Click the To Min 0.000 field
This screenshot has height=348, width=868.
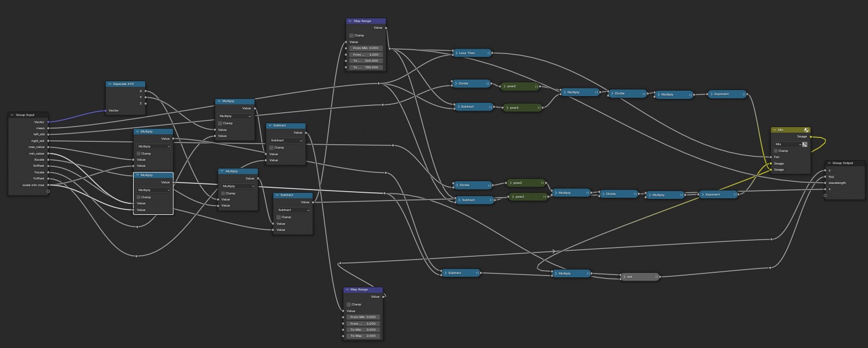[x=363, y=330]
